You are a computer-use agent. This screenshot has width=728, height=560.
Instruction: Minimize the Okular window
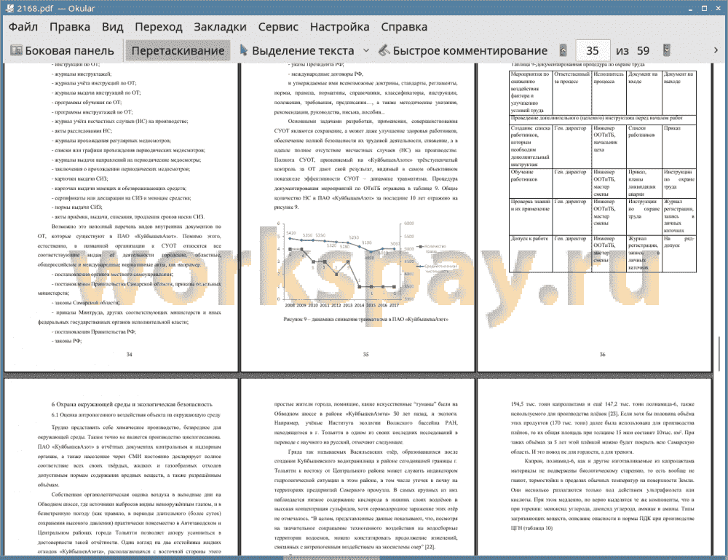point(691,8)
